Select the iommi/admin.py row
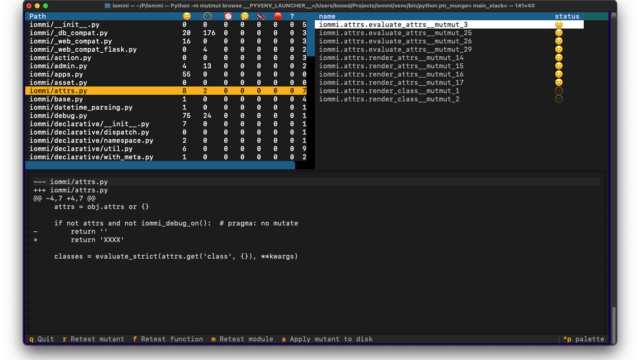 point(166,66)
